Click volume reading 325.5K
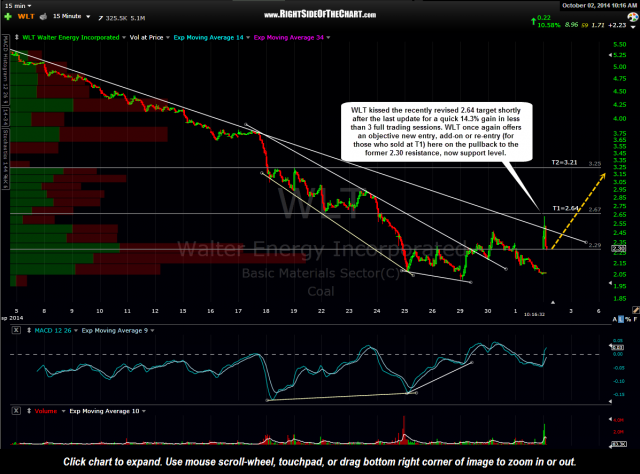 [117, 18]
